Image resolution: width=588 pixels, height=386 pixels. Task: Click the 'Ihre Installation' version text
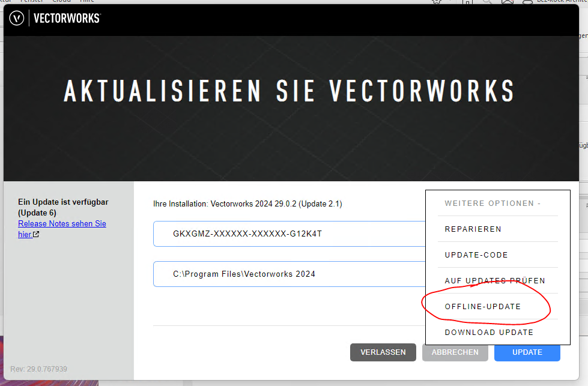pos(247,204)
